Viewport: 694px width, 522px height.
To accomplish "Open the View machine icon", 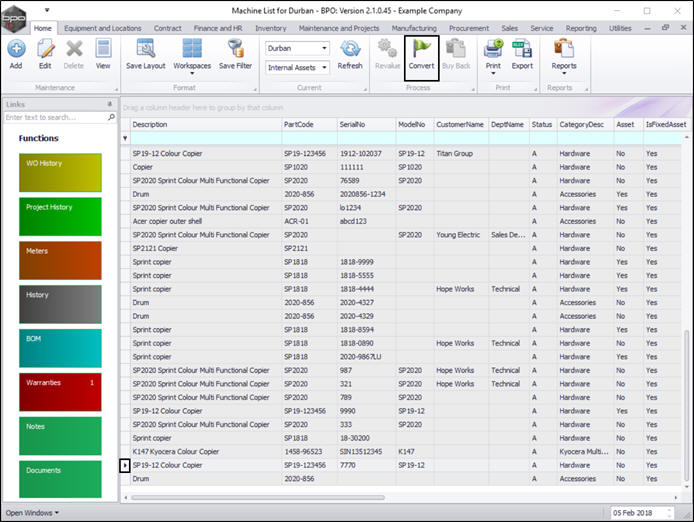I will (x=103, y=48).
